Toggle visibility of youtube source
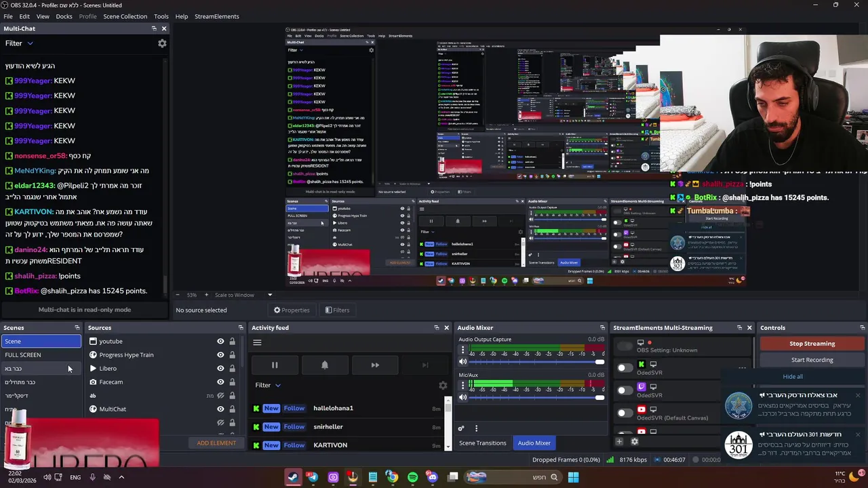The image size is (868, 488). click(x=220, y=342)
